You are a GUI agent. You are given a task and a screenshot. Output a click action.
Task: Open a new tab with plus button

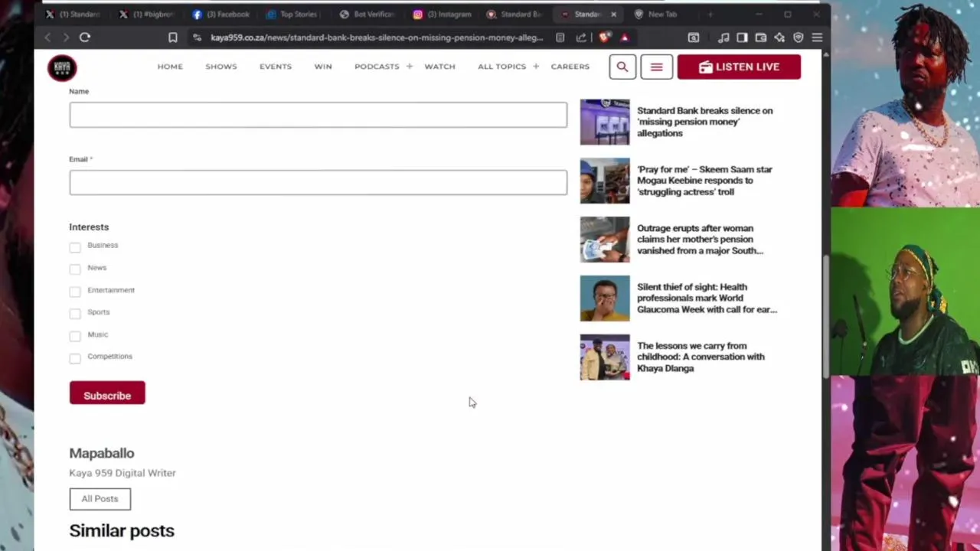coord(710,15)
